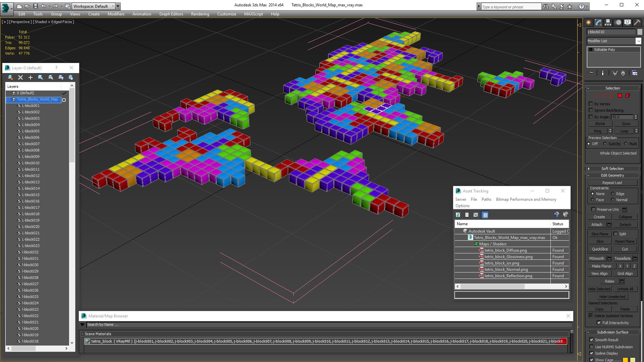The image size is (644, 362).
Task: Click Refresh icon in Asset Tracking
Action: 458,215
